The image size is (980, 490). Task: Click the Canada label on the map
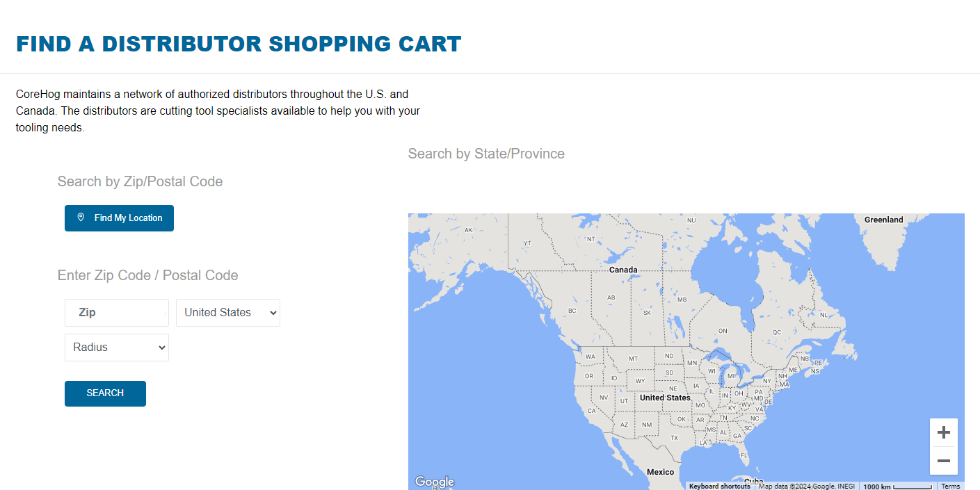click(x=622, y=269)
